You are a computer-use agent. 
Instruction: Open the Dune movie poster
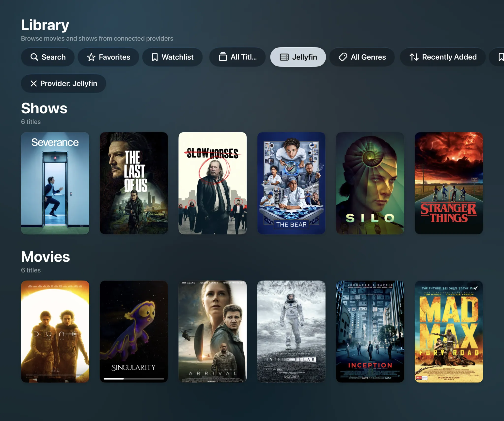click(55, 331)
